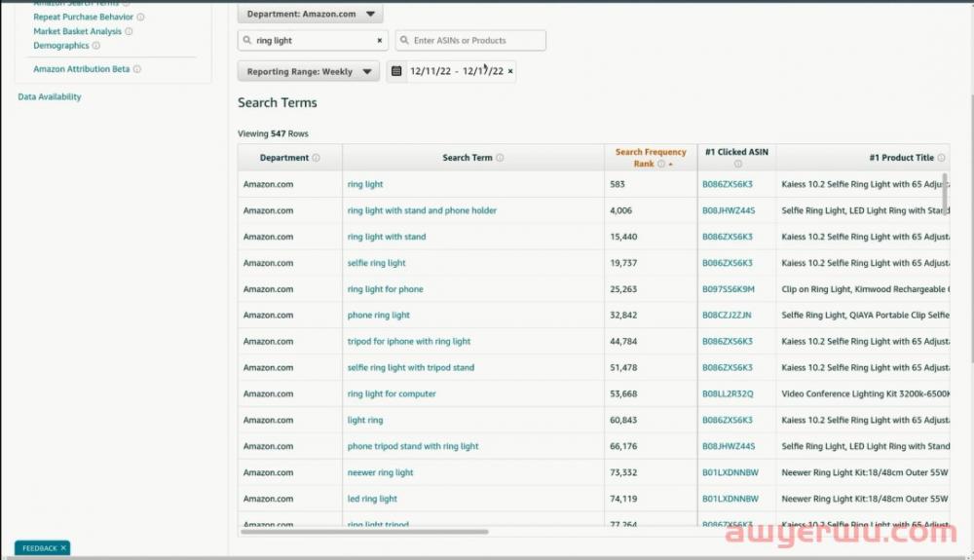Open 'tripod for iphone with ring light' term
Screen dimensions: 974x560
pos(409,342)
